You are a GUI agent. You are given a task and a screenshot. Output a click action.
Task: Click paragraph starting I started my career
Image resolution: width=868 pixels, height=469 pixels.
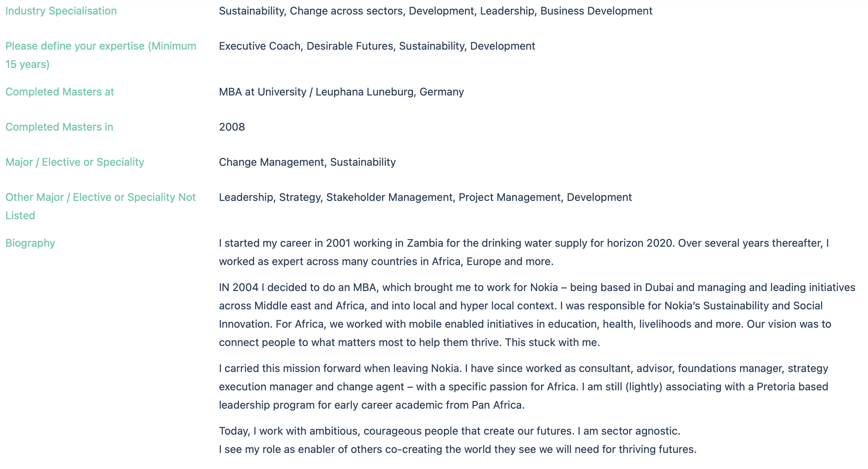coord(524,252)
